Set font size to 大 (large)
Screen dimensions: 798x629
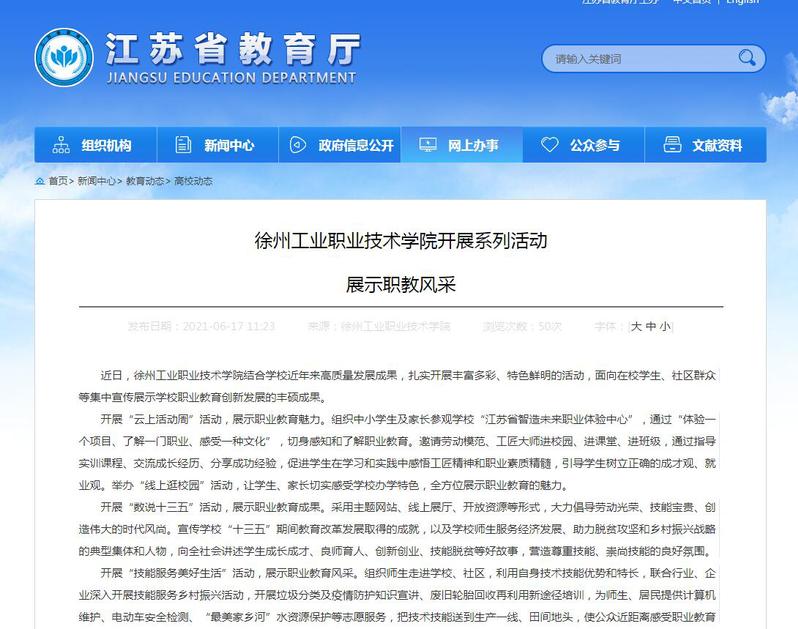(636, 326)
